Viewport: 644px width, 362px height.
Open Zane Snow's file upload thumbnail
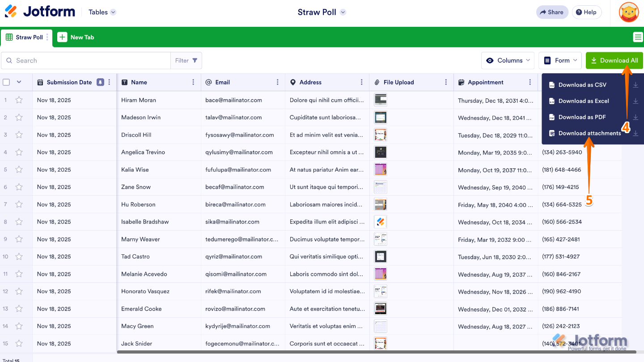[x=380, y=187]
